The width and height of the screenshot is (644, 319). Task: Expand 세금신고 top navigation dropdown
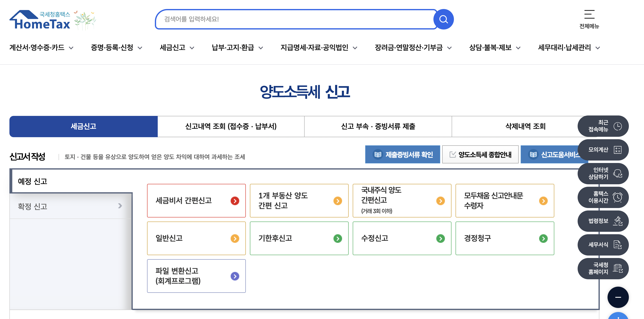click(x=177, y=48)
